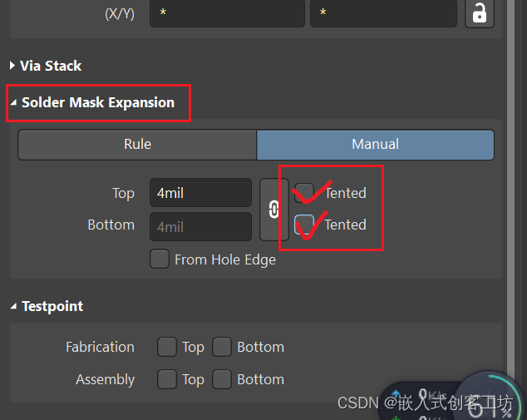Check the From Hole Edge option

[160, 259]
